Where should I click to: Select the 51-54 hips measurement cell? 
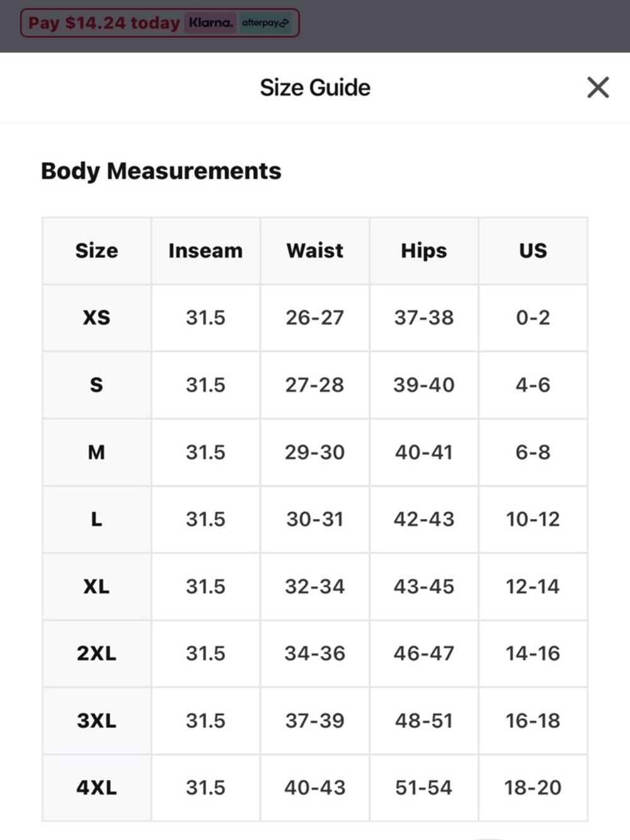point(424,788)
